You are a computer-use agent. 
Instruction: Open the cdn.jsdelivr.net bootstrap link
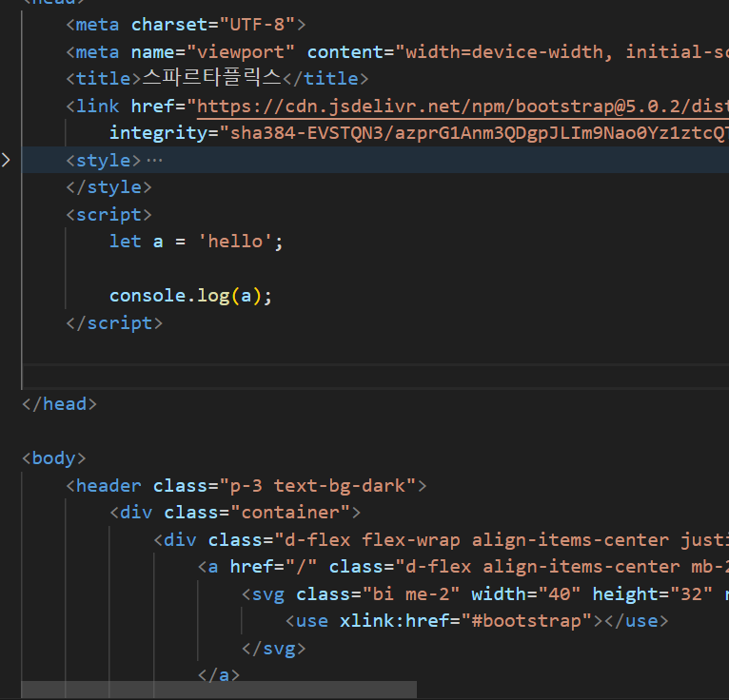(x=463, y=107)
